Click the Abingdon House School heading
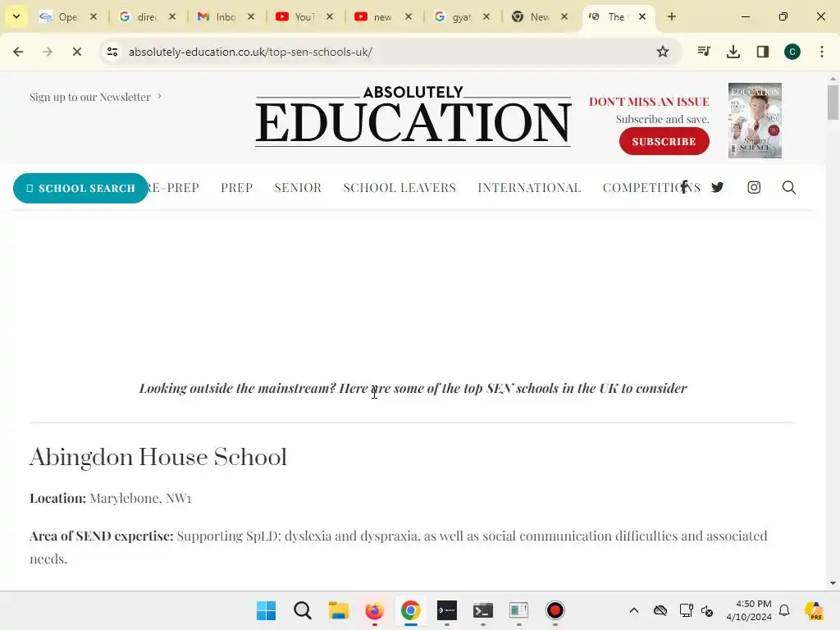The width and height of the screenshot is (840, 630). point(158,457)
